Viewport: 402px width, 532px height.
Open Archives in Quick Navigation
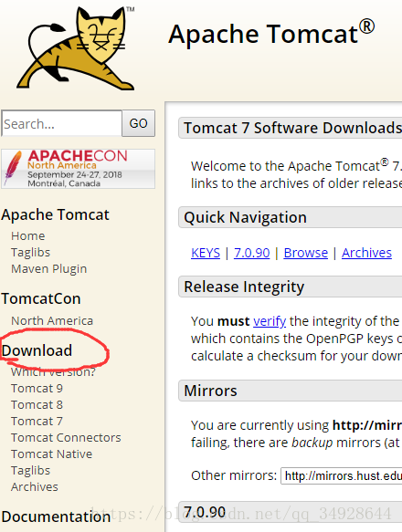366,253
